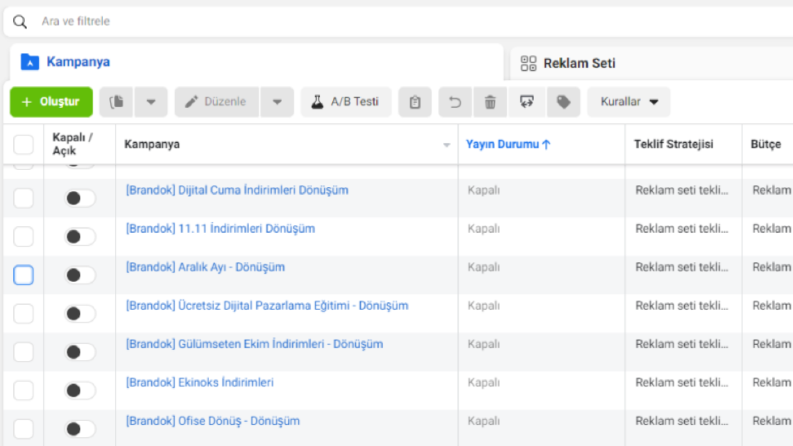Screen dimensions: 793x446
Task: Toggle on Ücretsiz Dijital Pazarlama Eğitimi campaign
Action: point(80,314)
